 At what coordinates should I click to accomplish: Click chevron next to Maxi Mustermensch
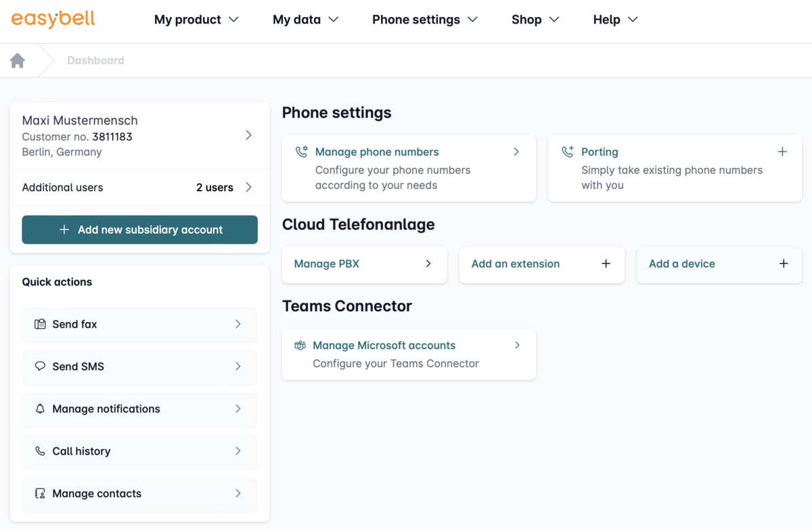tap(248, 135)
